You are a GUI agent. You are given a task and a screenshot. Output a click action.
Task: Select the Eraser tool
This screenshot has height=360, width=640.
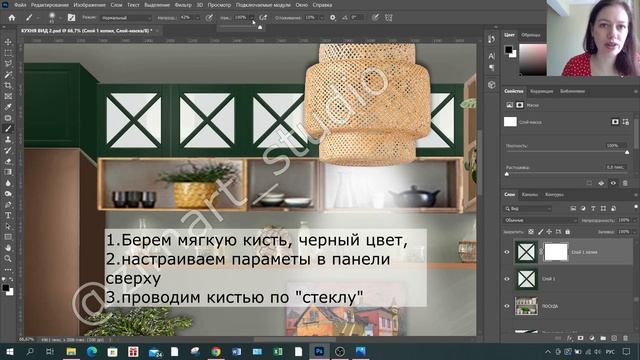click(8, 161)
